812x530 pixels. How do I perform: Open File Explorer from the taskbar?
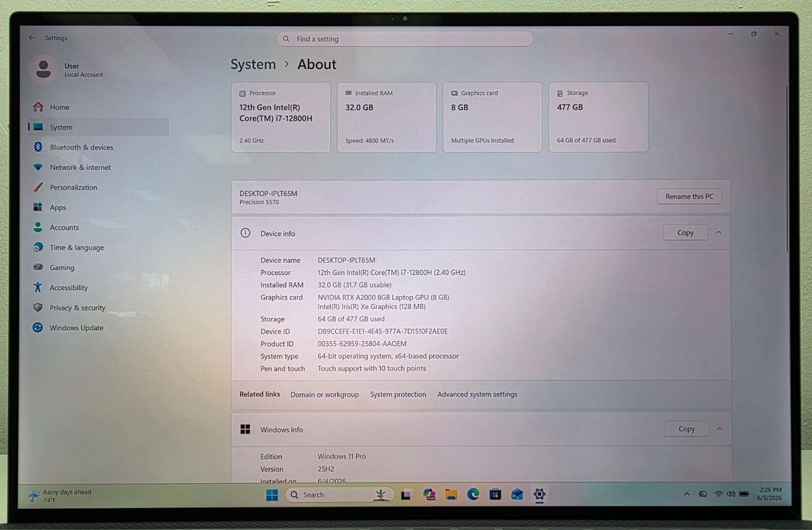tap(451, 495)
